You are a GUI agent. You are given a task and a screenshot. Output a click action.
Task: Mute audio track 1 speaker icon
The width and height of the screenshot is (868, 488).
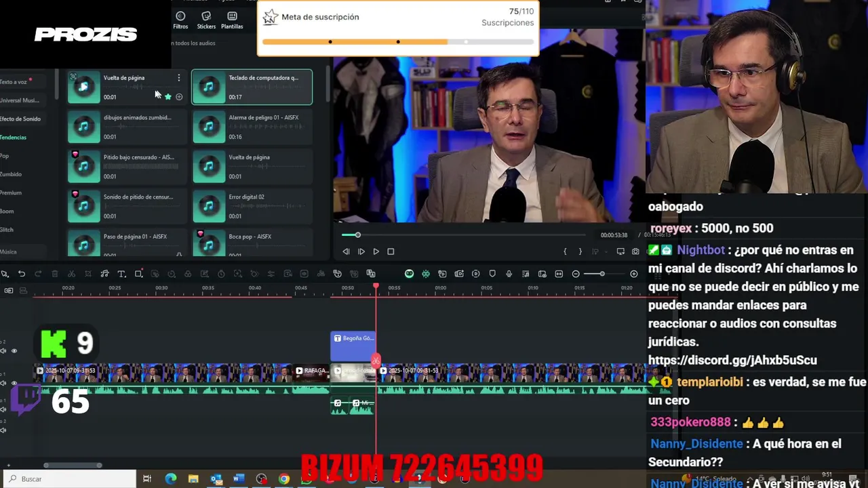pos(3,410)
